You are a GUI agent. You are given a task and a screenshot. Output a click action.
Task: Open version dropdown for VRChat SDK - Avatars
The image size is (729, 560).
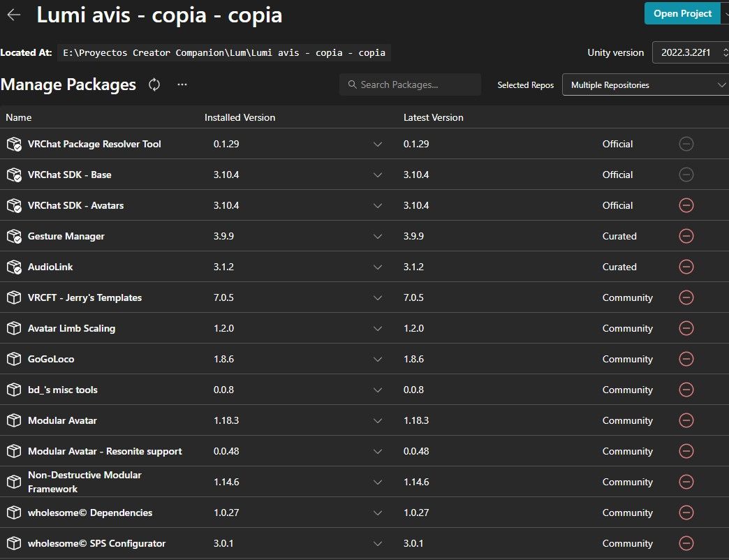tap(378, 206)
